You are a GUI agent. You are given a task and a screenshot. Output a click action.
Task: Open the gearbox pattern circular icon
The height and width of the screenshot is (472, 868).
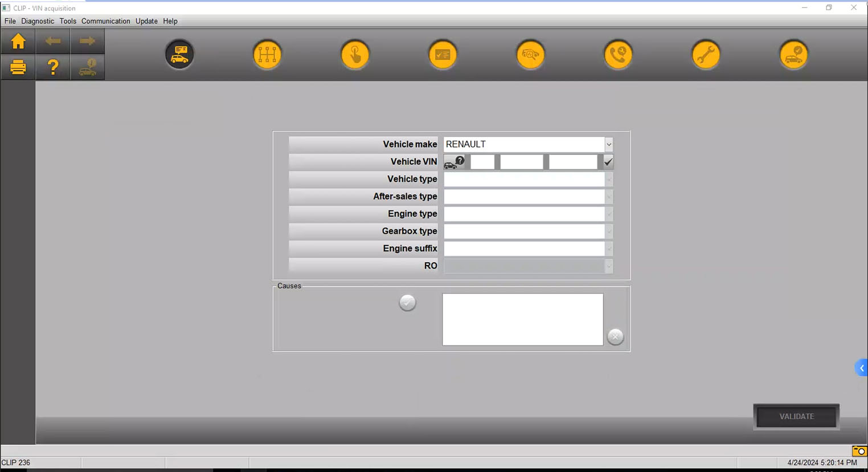(x=267, y=55)
